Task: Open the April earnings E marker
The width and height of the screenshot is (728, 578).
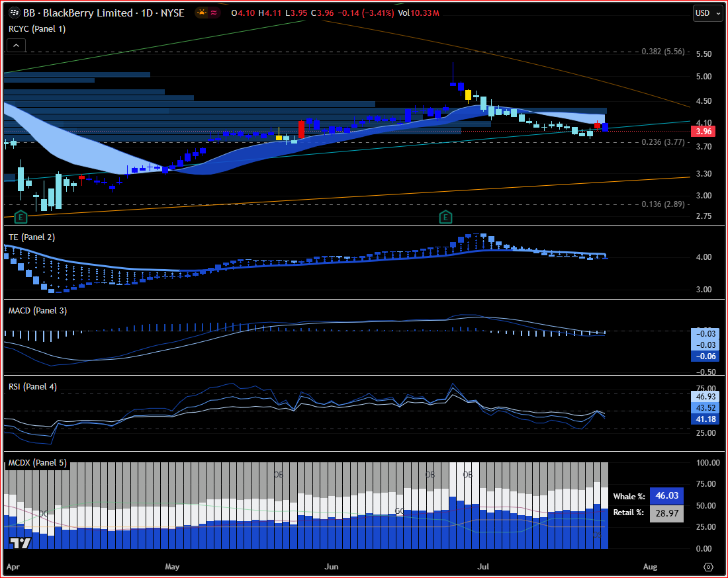Action: coord(21,217)
